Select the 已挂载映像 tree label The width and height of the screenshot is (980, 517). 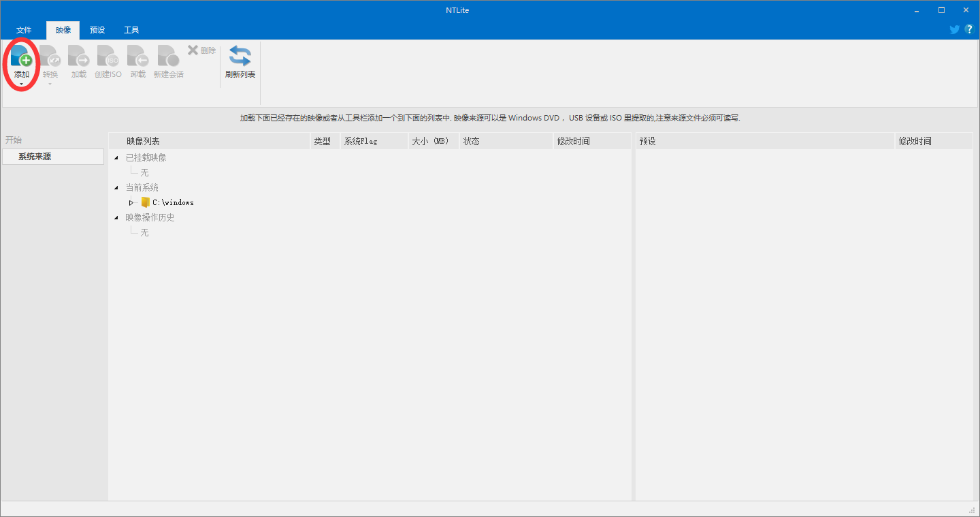pyautogui.click(x=146, y=157)
